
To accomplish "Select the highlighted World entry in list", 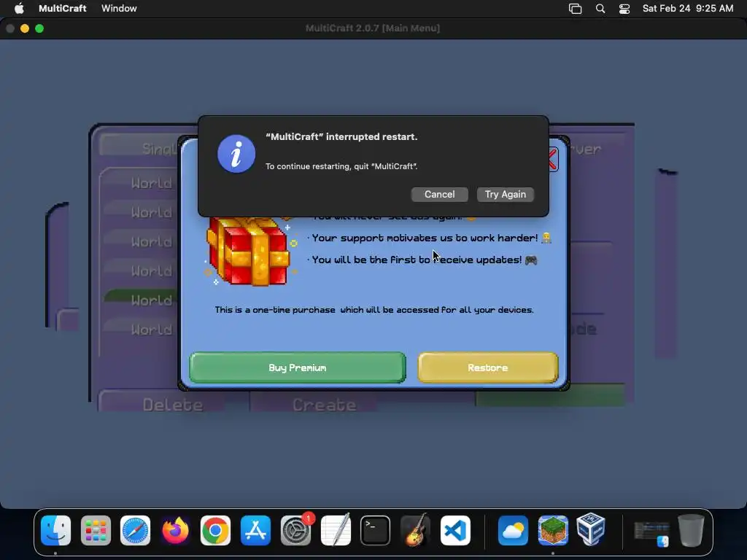I will (141, 300).
